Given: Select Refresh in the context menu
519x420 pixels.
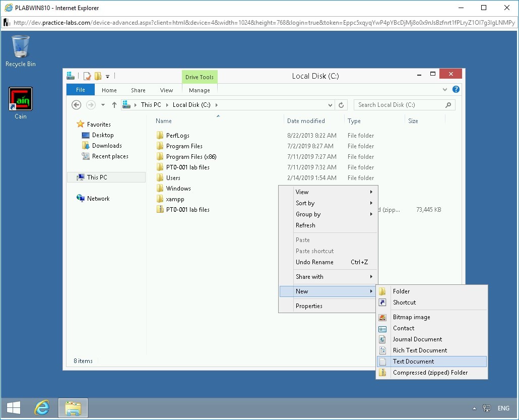Looking at the screenshot, I should point(305,225).
